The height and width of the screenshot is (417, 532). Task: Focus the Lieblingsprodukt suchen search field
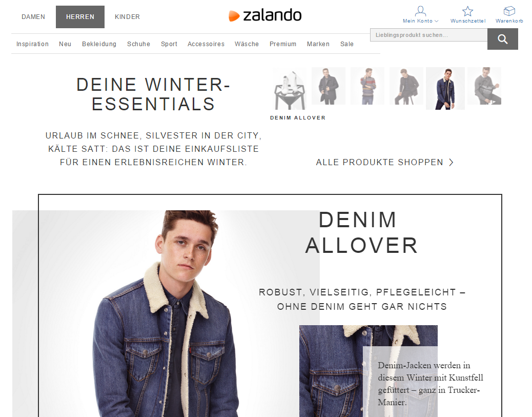click(429, 35)
